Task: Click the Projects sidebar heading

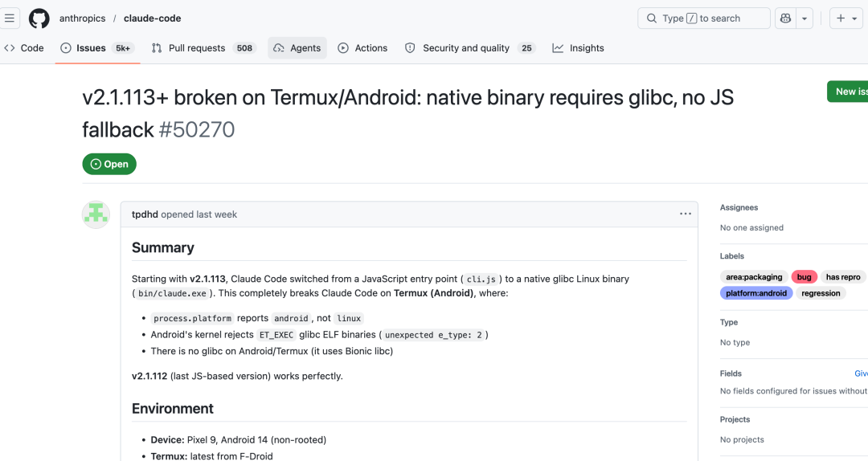Action: 735,419
